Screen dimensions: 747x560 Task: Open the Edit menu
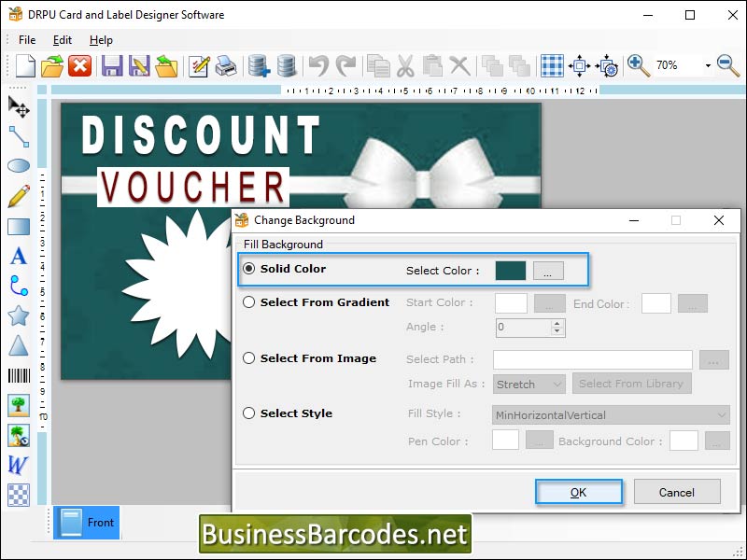(x=63, y=40)
